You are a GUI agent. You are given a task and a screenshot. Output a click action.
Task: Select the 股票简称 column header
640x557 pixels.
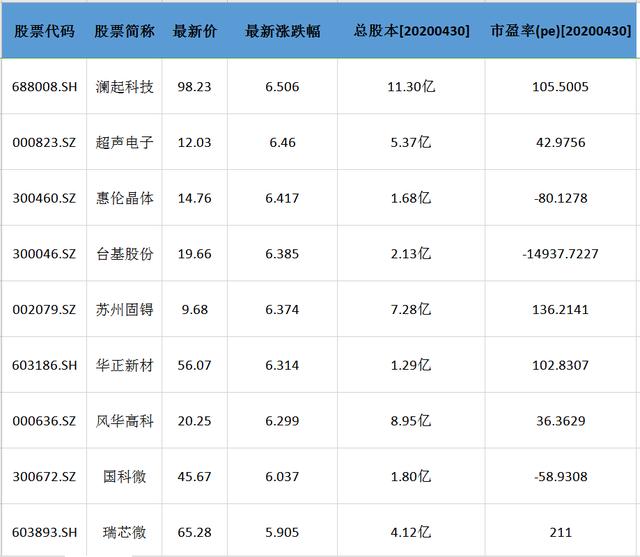[x=124, y=31]
